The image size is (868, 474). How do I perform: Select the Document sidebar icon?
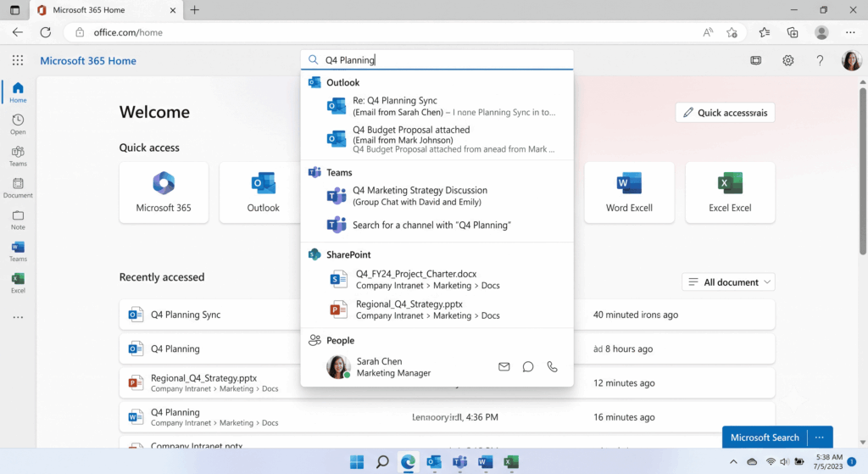[18, 187]
